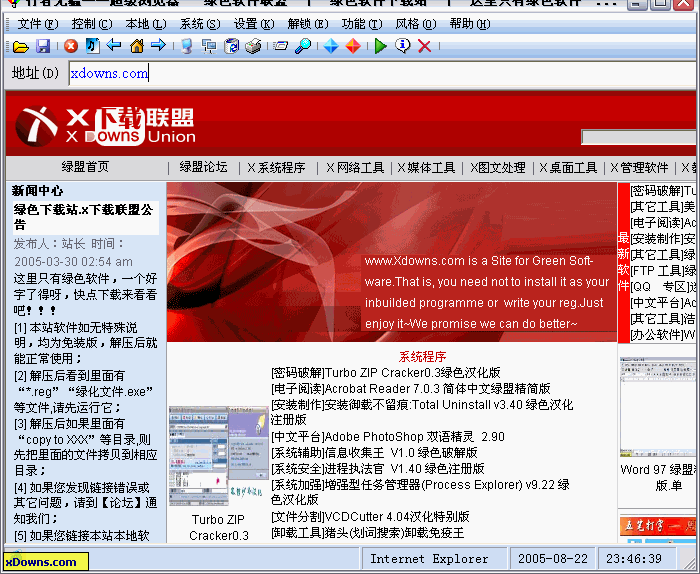Click the Turbo ZIP Cracker0.3 caption link

pyautogui.click(x=218, y=527)
